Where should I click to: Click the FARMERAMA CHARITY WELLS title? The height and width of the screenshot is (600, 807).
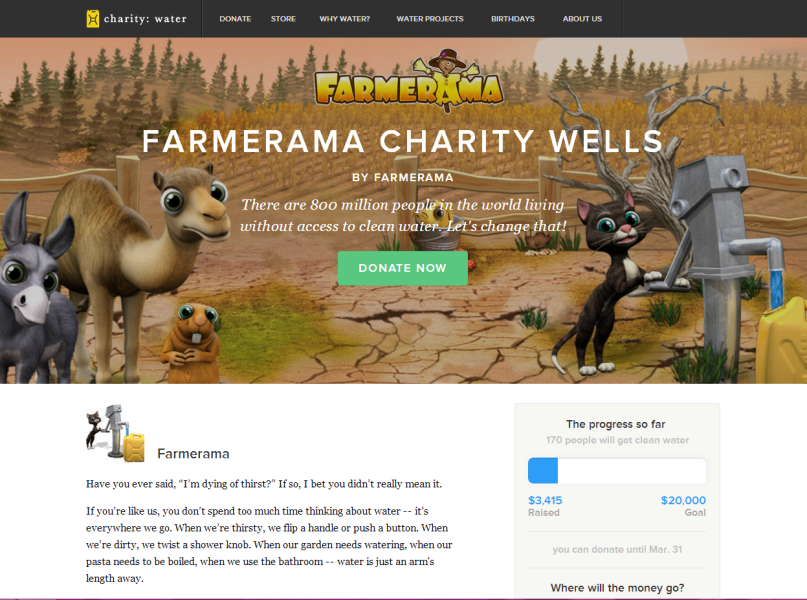(402, 141)
